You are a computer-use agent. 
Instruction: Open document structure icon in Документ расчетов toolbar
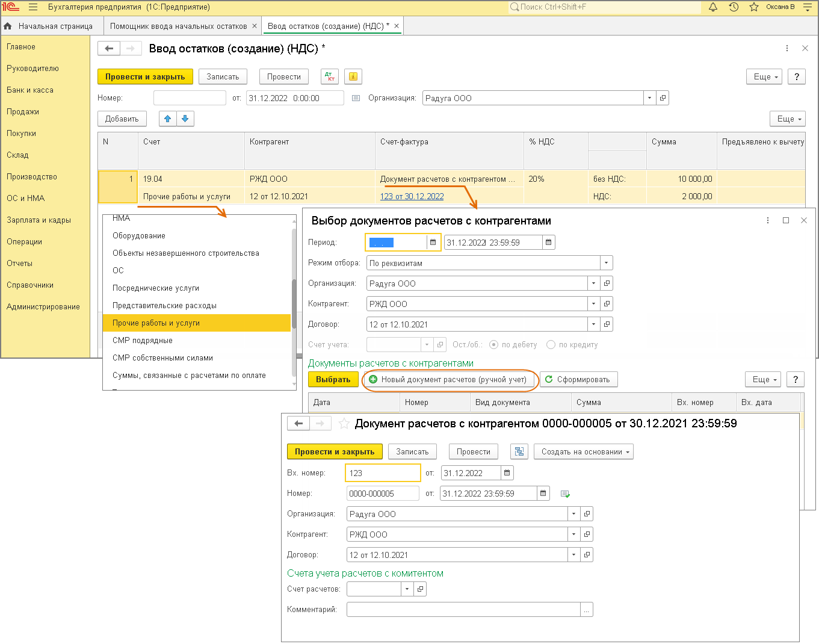tap(519, 451)
